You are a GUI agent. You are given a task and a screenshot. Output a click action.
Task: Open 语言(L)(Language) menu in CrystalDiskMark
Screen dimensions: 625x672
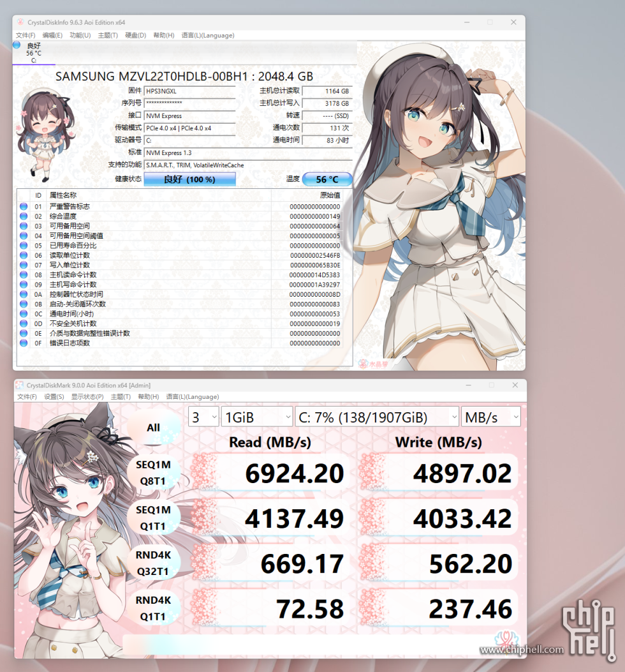(x=193, y=397)
